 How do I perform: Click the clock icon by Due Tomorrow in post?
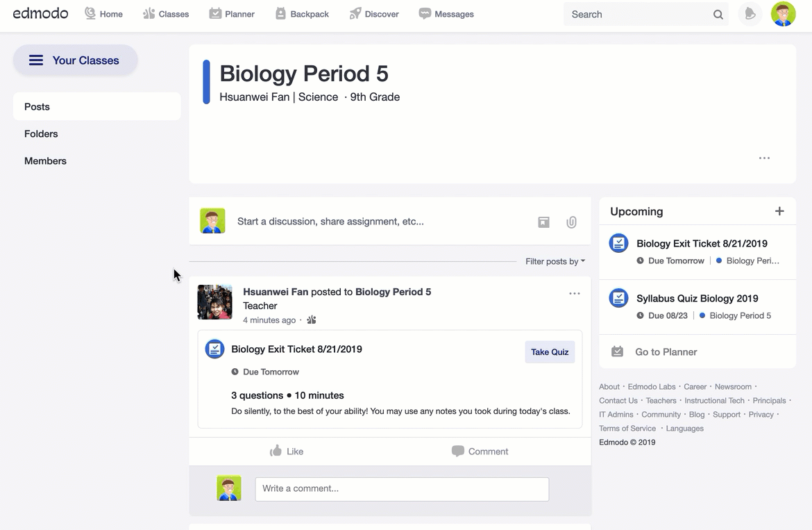(x=235, y=372)
